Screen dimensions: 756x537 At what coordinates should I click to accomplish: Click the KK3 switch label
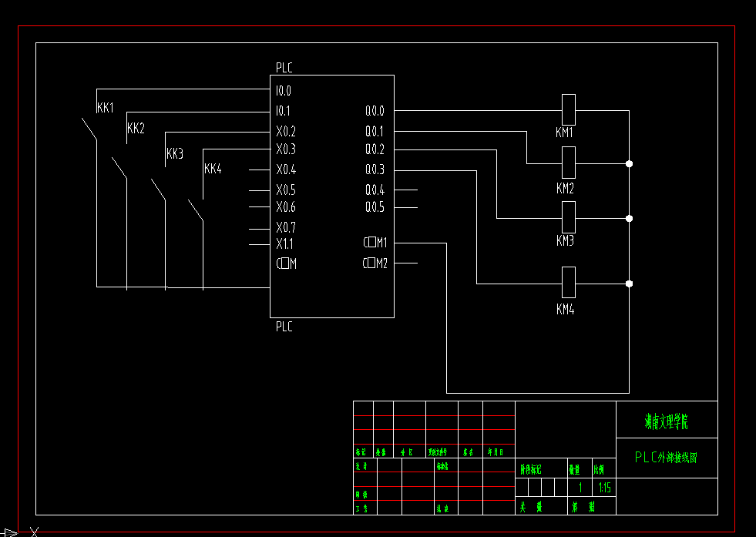174,154
